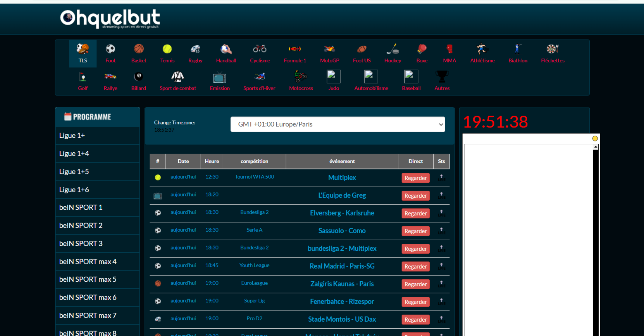This screenshot has height=336, width=644.
Task: Click the Ohquelbut site logo
Action: coord(110,19)
